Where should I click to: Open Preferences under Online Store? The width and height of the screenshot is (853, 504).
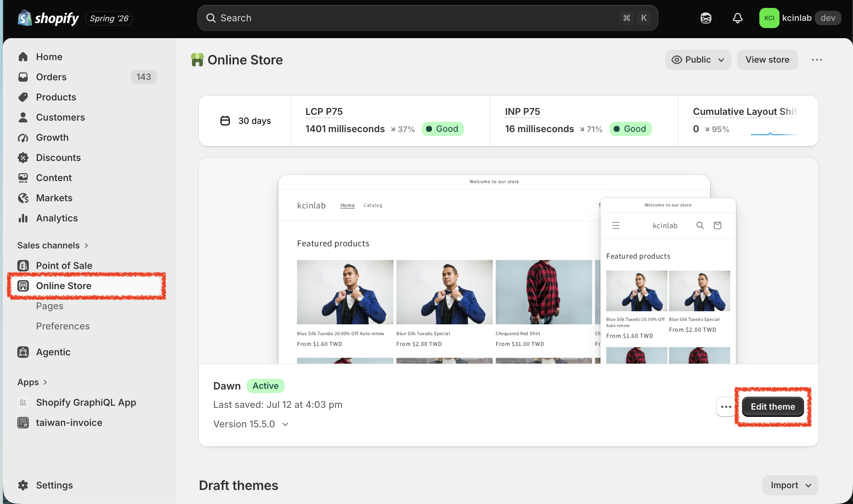(63, 326)
